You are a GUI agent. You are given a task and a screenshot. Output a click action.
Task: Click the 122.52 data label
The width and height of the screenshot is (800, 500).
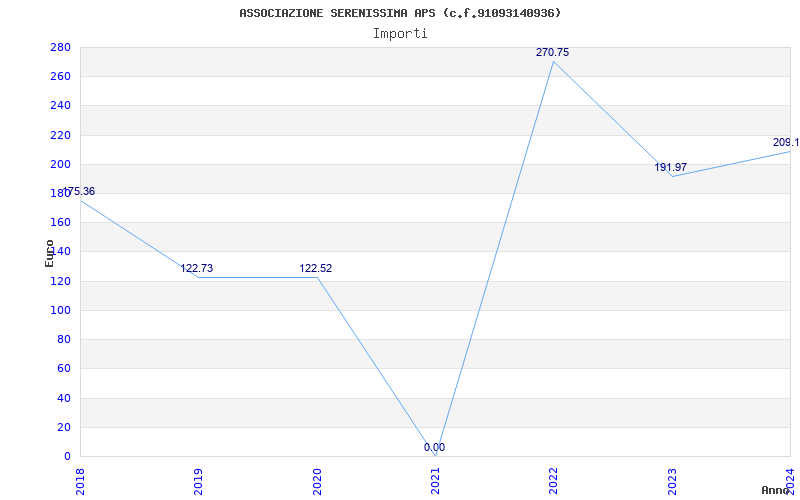click(x=315, y=268)
